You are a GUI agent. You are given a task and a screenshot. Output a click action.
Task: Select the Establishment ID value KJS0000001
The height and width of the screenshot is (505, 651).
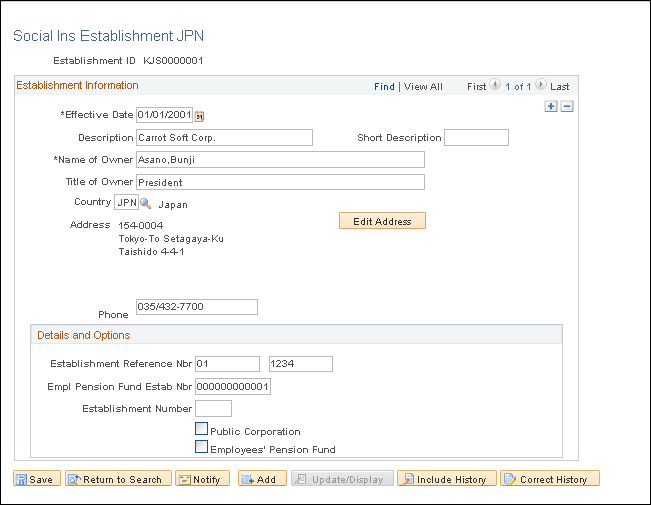point(173,61)
